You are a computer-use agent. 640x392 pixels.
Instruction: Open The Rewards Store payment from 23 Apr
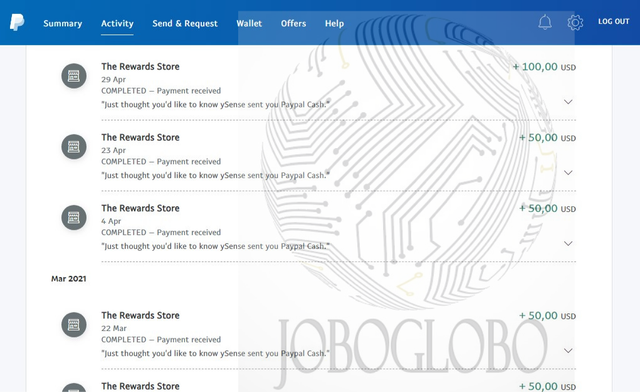(x=140, y=137)
